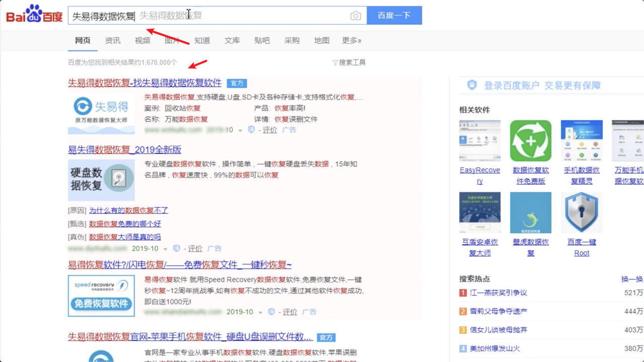Viewport: 644px width, 362px height.
Task: Open the 地图 tab
Action: 321,41
